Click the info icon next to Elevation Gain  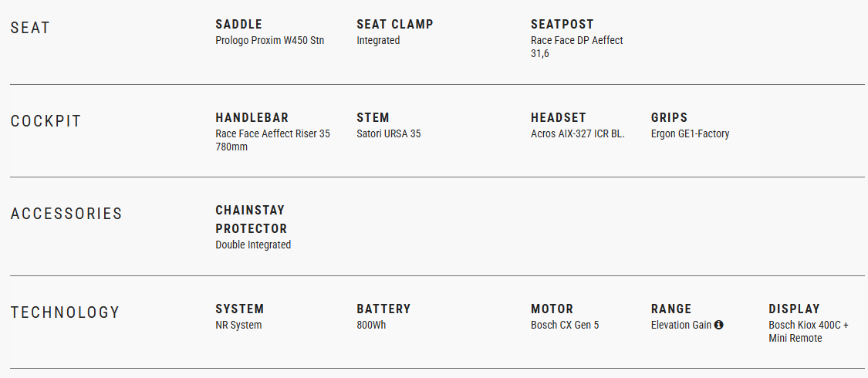719,326
